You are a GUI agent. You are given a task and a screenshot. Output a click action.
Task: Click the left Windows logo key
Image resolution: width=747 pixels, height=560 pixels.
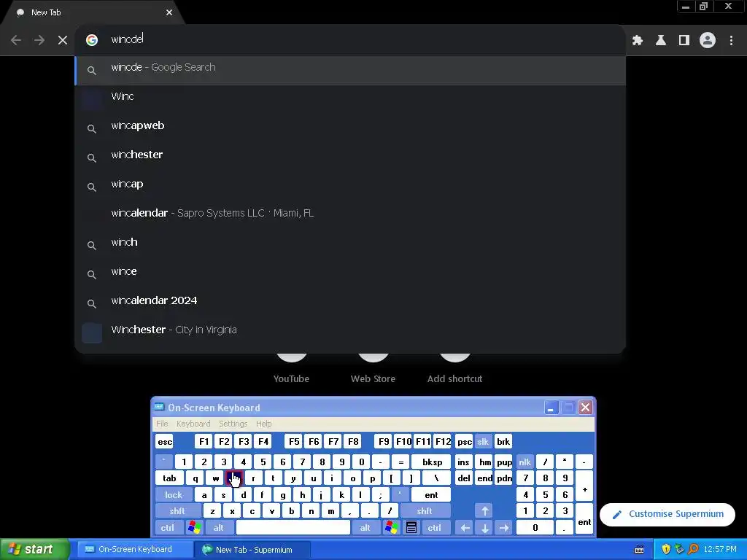[x=194, y=528]
